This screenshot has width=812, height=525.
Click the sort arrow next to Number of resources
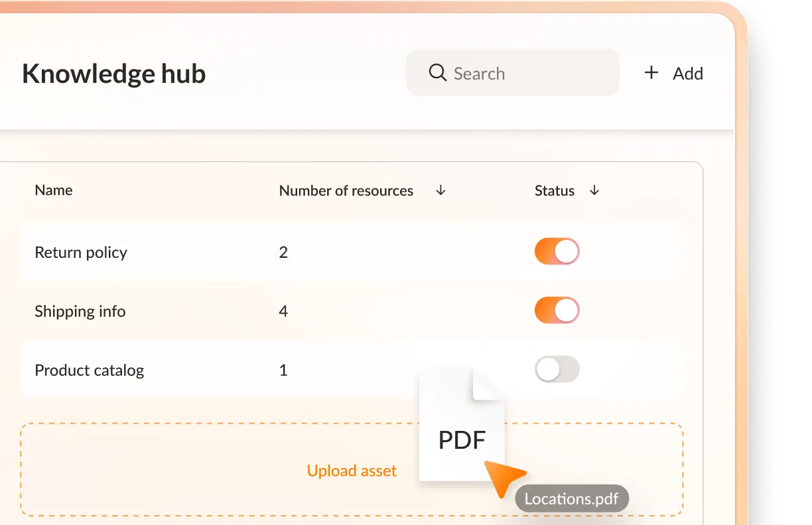click(440, 190)
